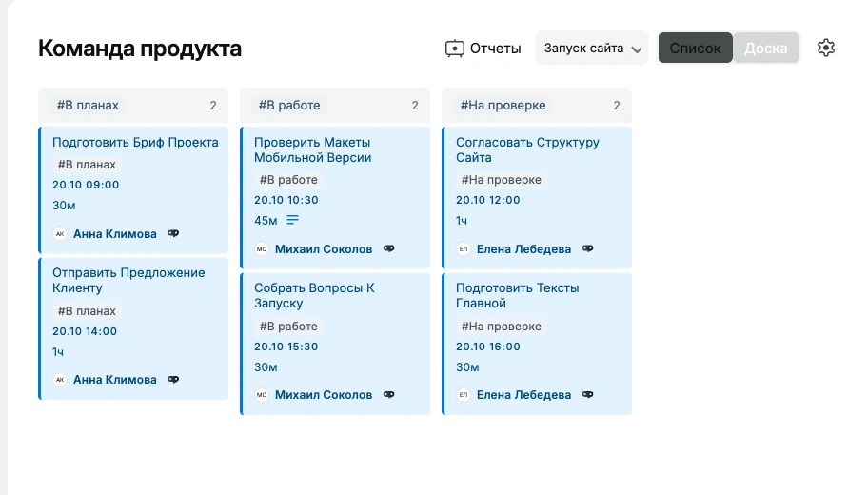Click date 20.10 14:00
The width and height of the screenshot is (868, 495).
(85, 331)
